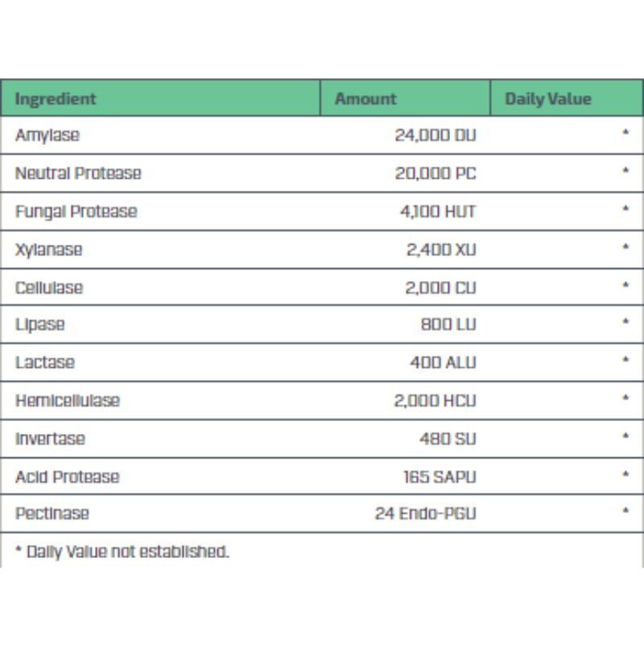Click the Daily Value not established footnote

pos(122,552)
